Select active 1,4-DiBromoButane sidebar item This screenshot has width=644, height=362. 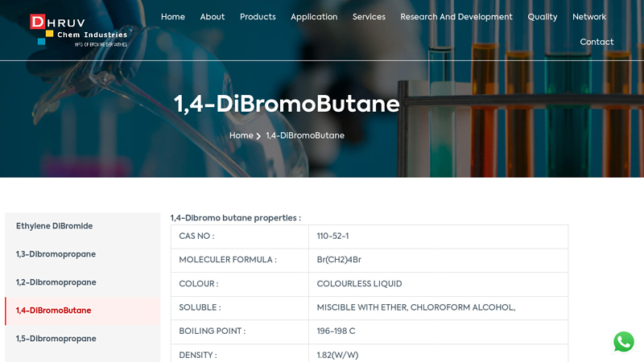point(53,311)
